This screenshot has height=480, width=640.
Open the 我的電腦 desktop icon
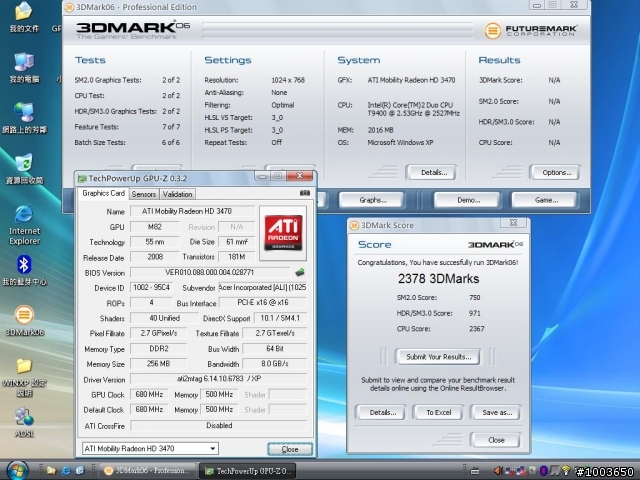[x=24, y=68]
